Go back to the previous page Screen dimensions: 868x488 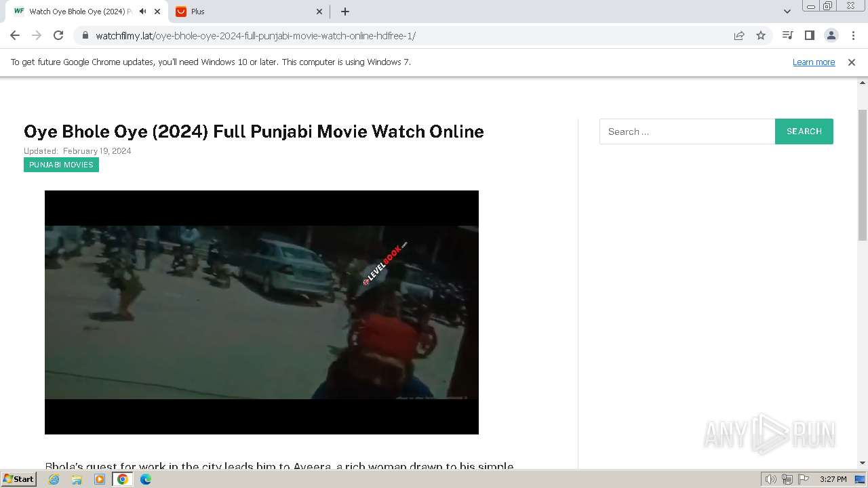pos(15,35)
